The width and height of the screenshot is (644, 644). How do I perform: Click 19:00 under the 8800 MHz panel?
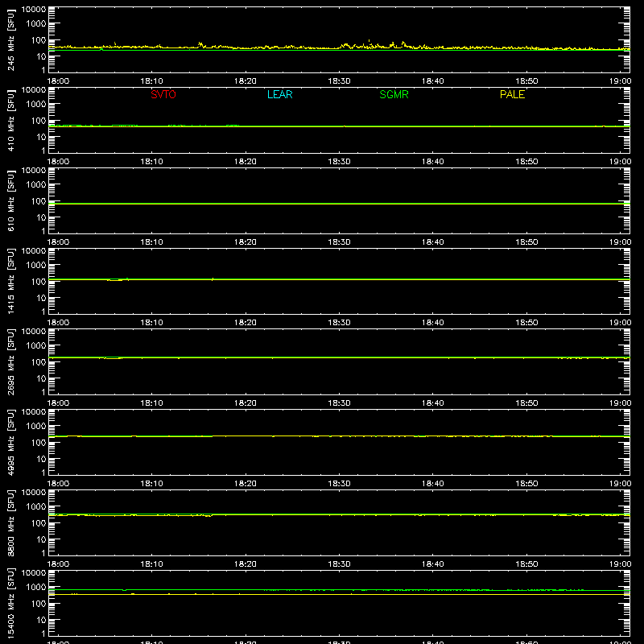[620, 564]
